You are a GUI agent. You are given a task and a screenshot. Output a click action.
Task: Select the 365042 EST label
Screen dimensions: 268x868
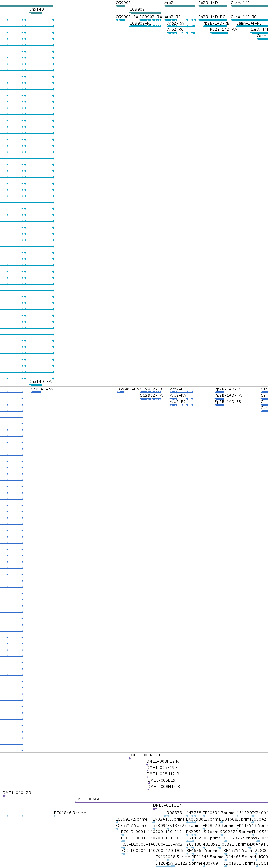click(x=259, y=819)
